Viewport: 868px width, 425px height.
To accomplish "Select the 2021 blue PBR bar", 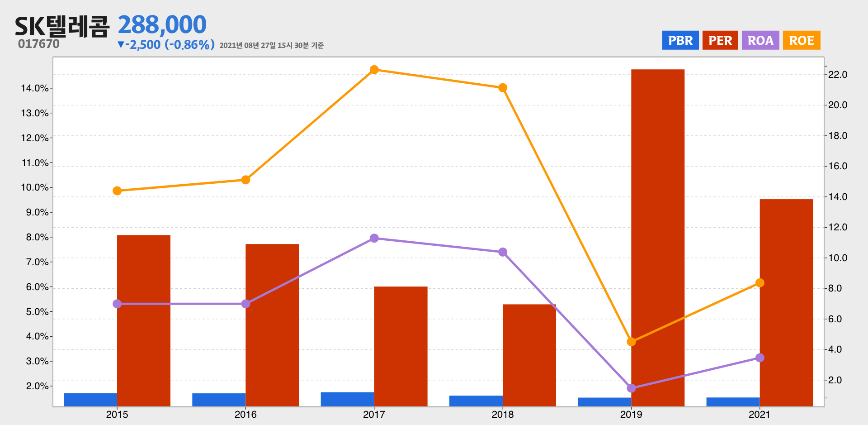I will (733, 402).
